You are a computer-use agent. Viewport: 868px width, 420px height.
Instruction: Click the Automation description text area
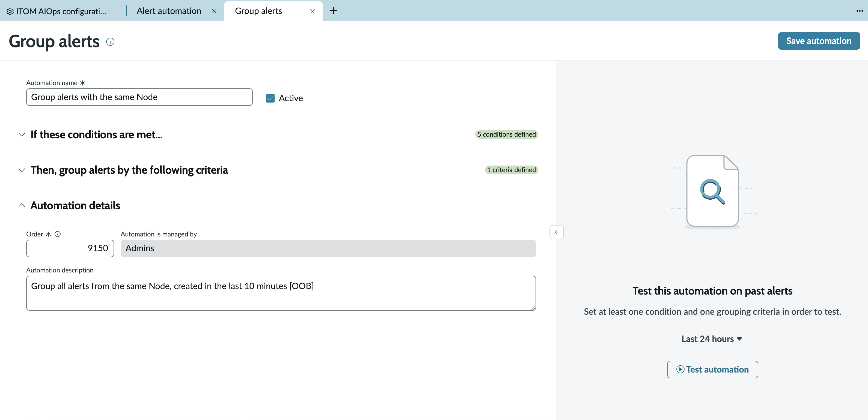281,293
